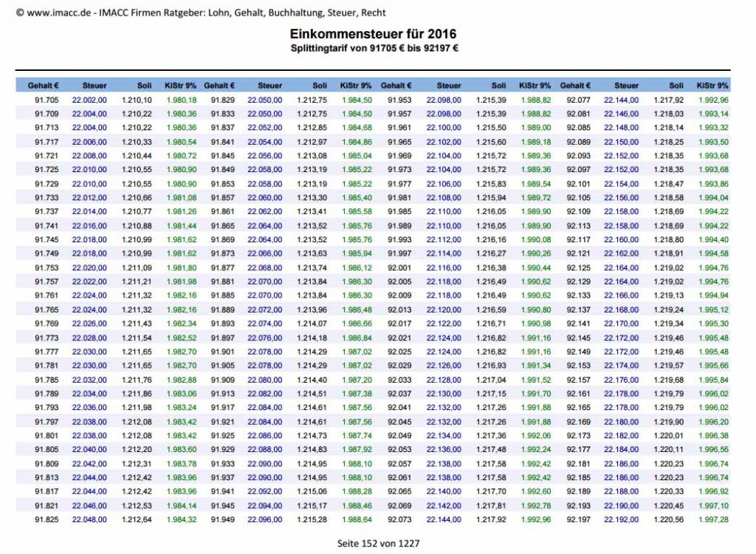Click the Splittingtarif range subtitle
The image size is (756, 554).
click(x=374, y=48)
